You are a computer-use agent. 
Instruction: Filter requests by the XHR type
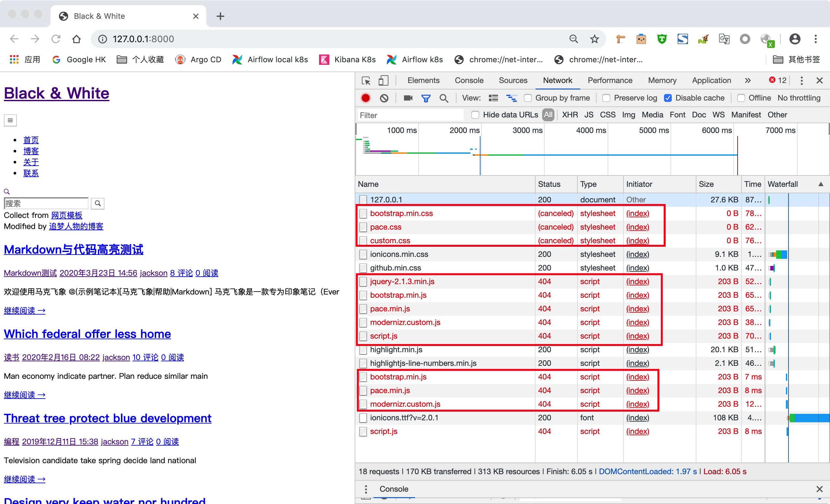click(570, 115)
